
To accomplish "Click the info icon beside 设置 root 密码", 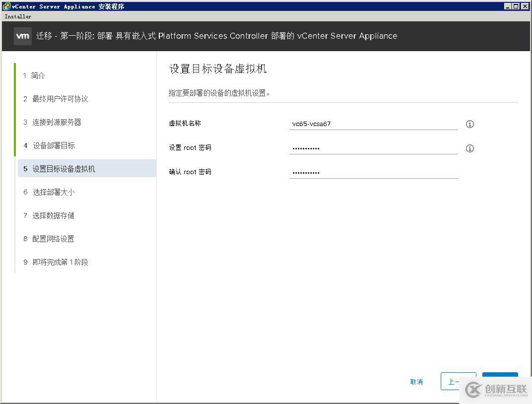I will [469, 148].
